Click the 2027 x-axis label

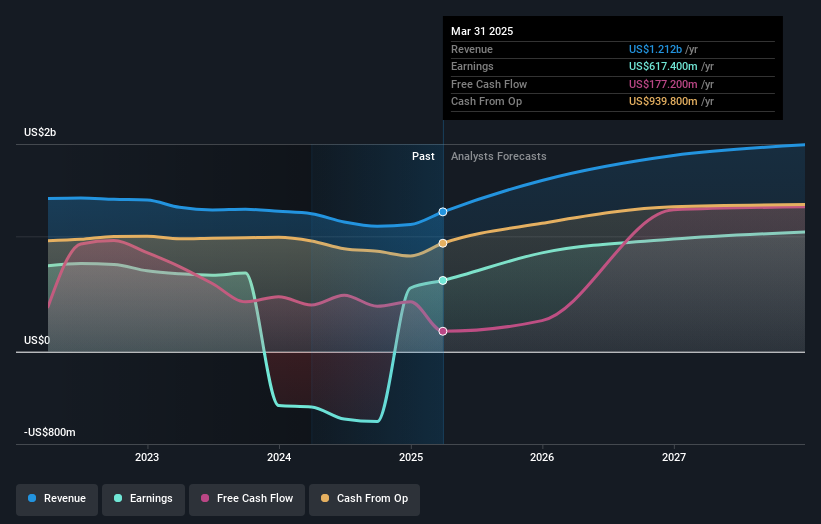pos(674,457)
